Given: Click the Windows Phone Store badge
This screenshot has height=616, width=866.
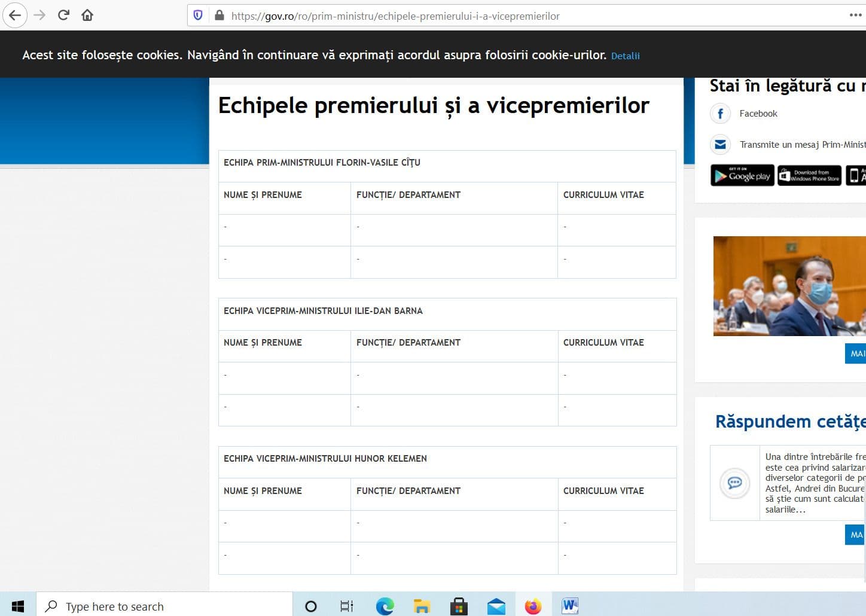Looking at the screenshot, I should tap(809, 176).
